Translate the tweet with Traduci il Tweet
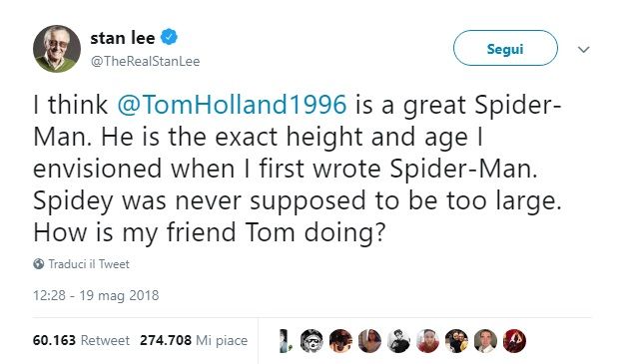This screenshot has height=364, width=623. [x=89, y=264]
